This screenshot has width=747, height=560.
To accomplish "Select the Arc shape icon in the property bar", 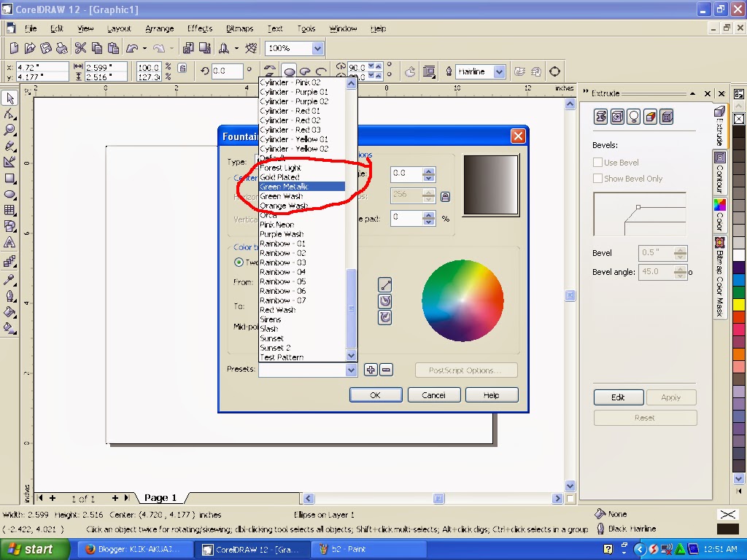I will (322, 71).
